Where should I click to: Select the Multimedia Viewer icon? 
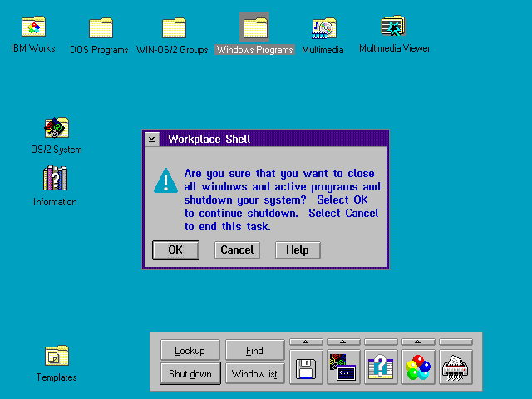click(x=393, y=26)
